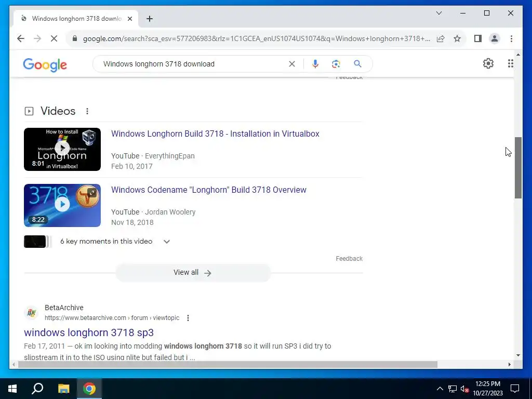Submit search with magnifying glass
532x399 pixels.
pyautogui.click(x=357, y=64)
